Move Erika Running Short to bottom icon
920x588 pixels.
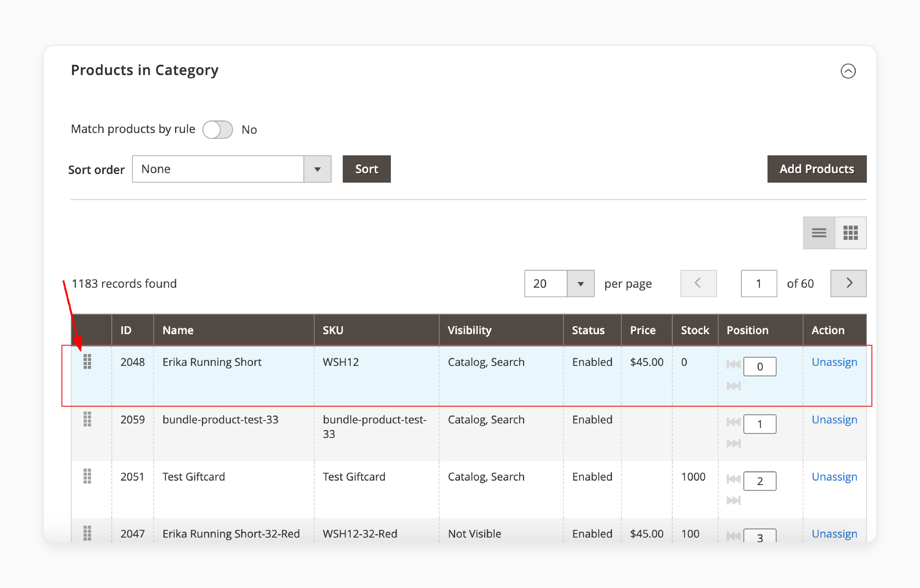[x=734, y=386]
